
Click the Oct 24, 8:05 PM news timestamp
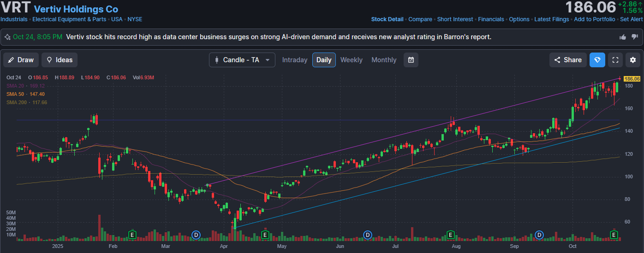point(37,37)
